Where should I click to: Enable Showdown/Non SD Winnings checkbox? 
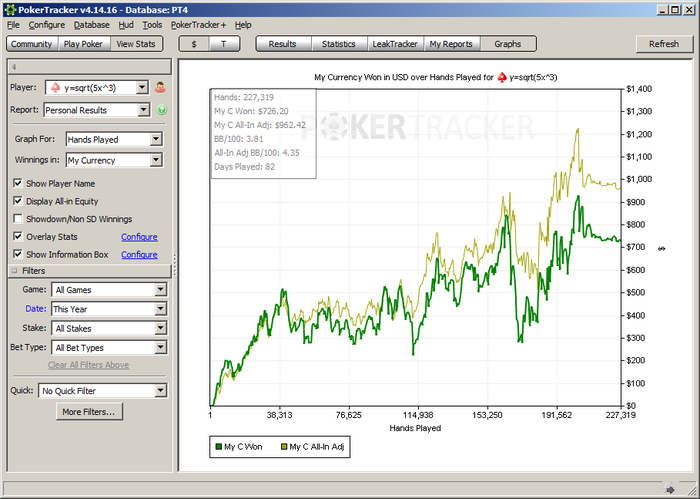pyautogui.click(x=18, y=219)
